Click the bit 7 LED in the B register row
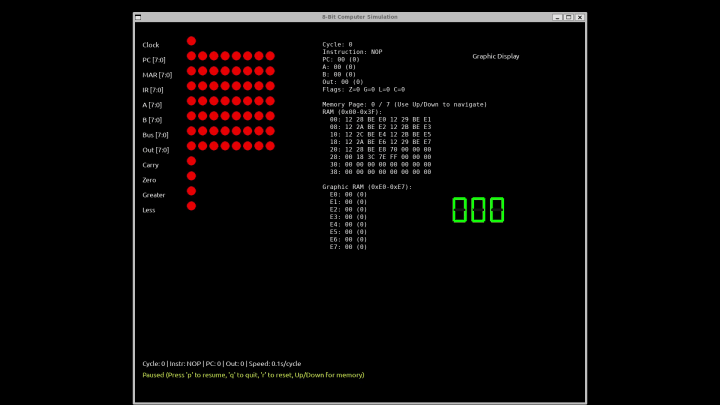Image resolution: width=720 pixels, height=405 pixels. click(191, 116)
